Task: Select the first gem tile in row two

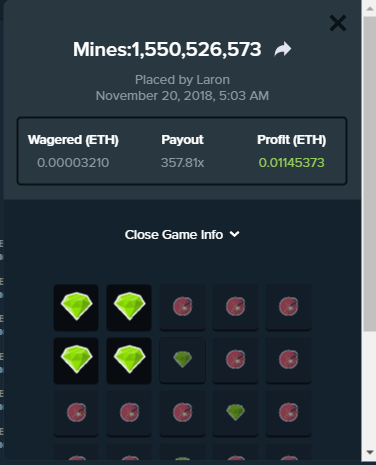Action: [76, 360]
